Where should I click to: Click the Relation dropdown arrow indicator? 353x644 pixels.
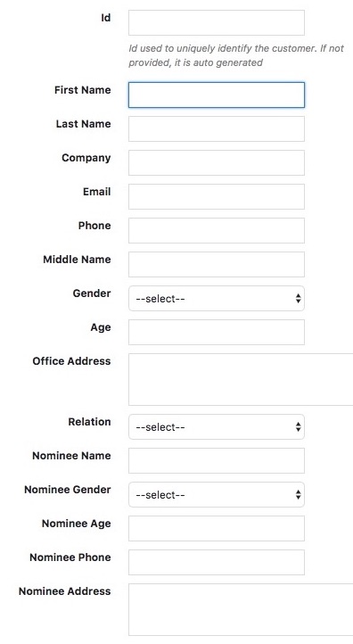[x=299, y=427]
